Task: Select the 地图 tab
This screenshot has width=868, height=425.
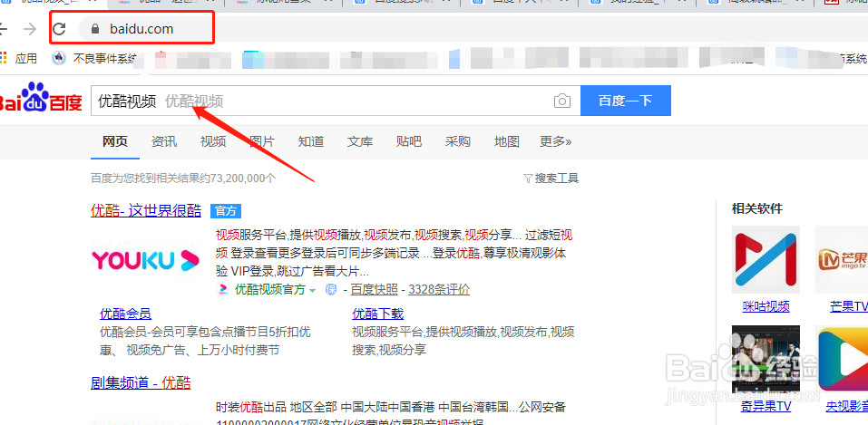Action: (x=506, y=141)
